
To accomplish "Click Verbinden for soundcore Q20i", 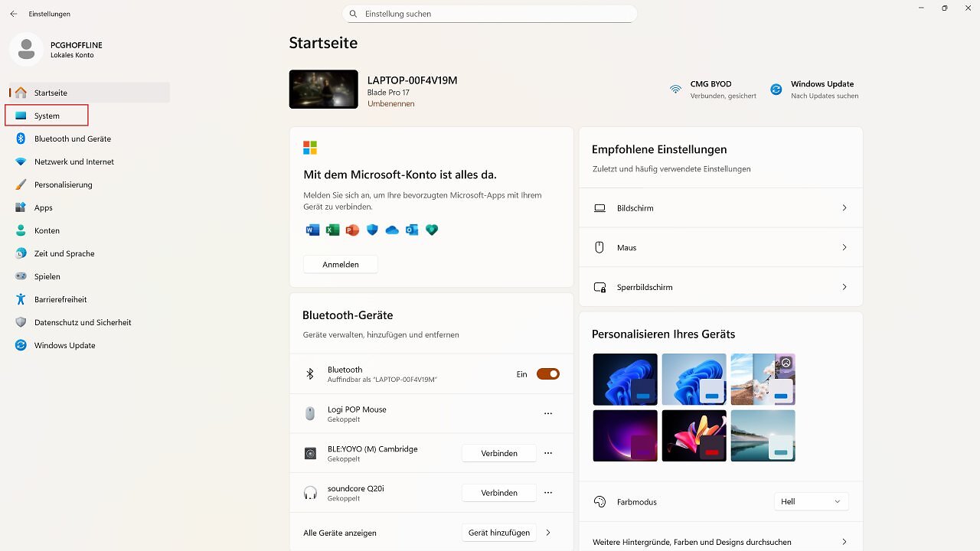I will 499,493.
